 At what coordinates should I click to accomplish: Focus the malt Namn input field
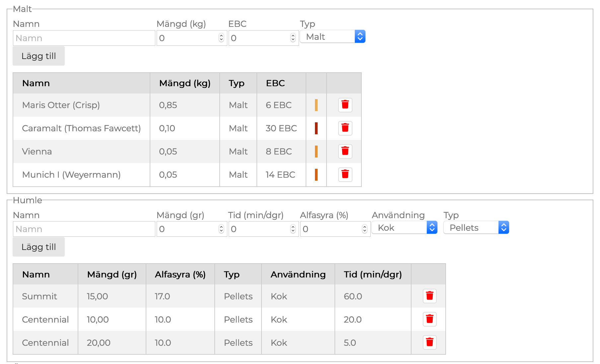[x=84, y=38]
